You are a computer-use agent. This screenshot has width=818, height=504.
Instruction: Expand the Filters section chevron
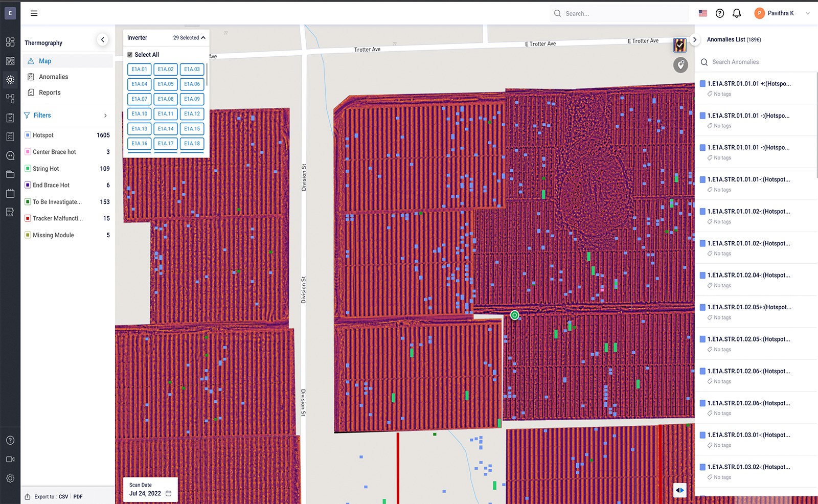[x=106, y=116]
